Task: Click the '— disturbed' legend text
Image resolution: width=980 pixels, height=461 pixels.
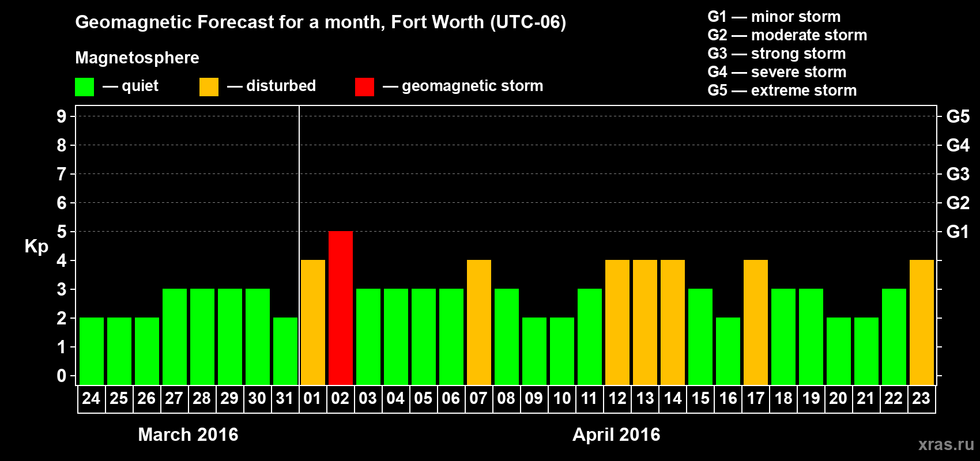Action: point(272,86)
